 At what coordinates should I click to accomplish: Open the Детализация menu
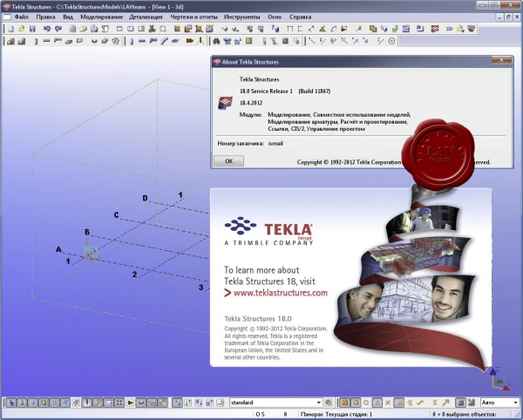146,17
